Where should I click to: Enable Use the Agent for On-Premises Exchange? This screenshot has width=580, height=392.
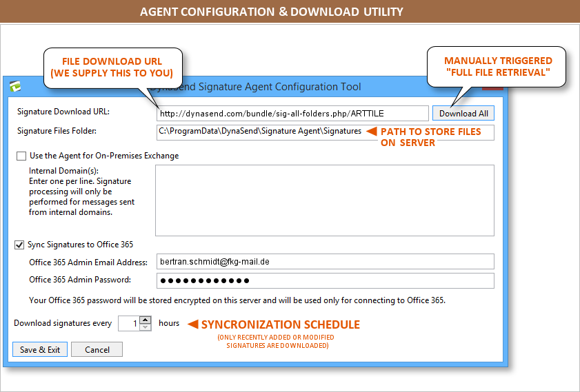[21, 156]
